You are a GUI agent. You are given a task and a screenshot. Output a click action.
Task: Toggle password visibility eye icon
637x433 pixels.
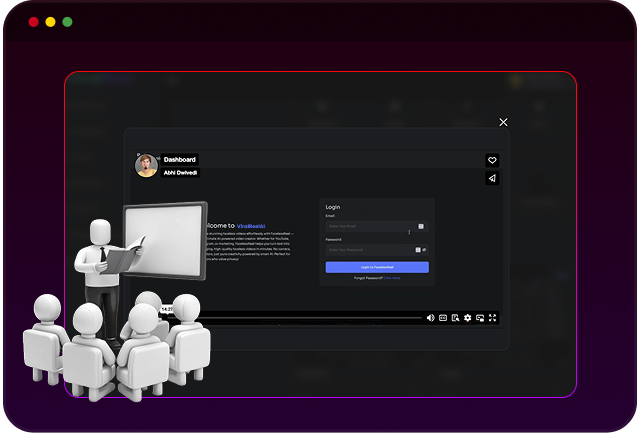coord(424,250)
